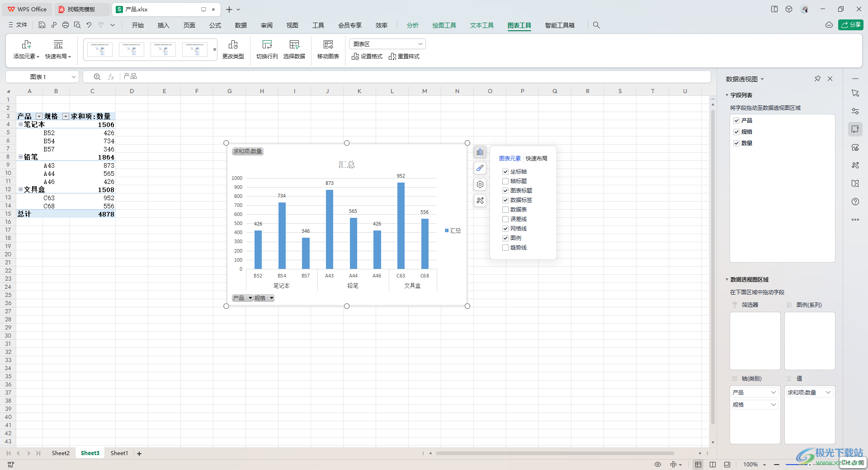Click the save icon in quick toolbar
Viewport: 868px width, 470px height.
(x=42, y=25)
